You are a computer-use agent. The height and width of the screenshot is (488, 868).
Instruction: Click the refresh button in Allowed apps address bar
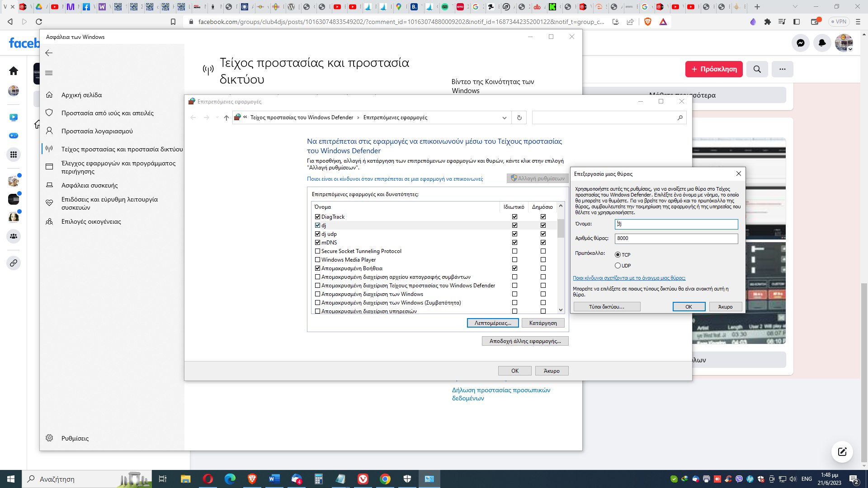(519, 117)
